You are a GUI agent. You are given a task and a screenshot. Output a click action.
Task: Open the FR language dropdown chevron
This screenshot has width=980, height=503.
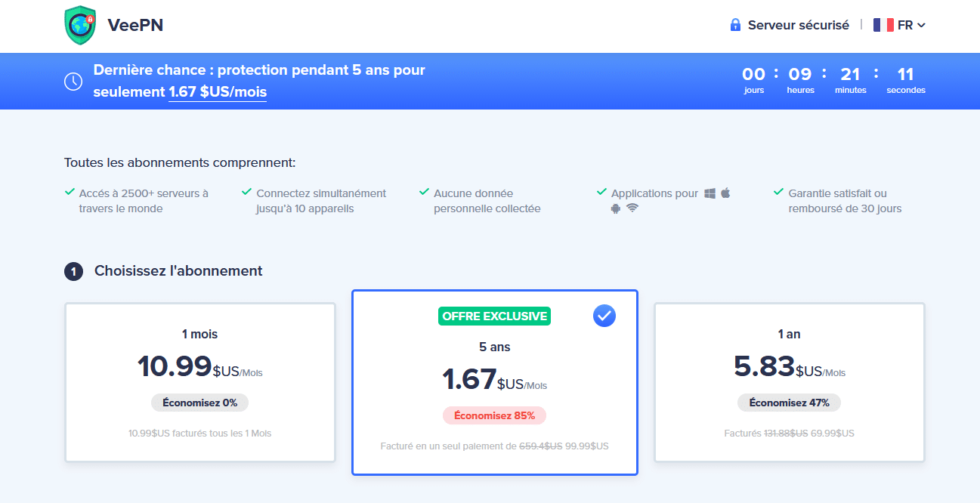(921, 26)
